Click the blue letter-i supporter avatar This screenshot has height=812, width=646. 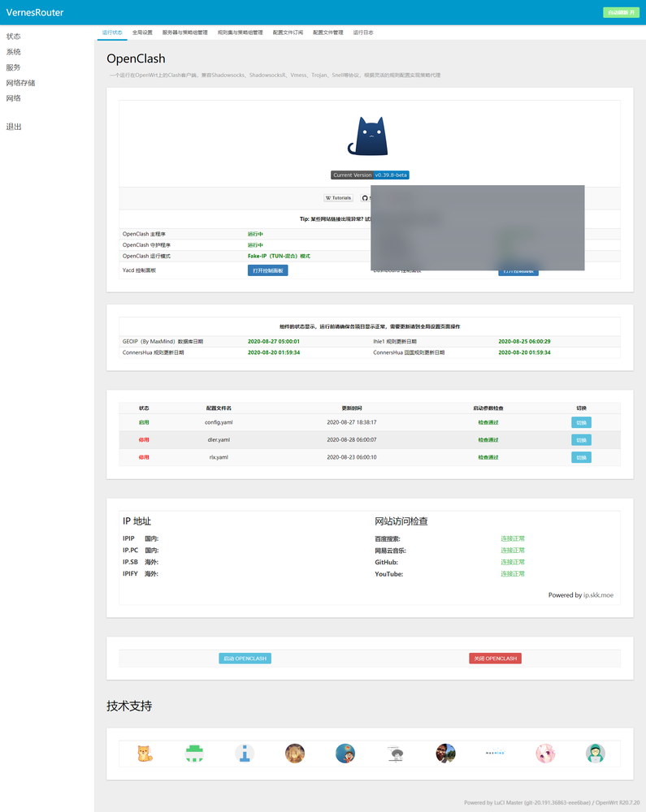tap(245, 753)
